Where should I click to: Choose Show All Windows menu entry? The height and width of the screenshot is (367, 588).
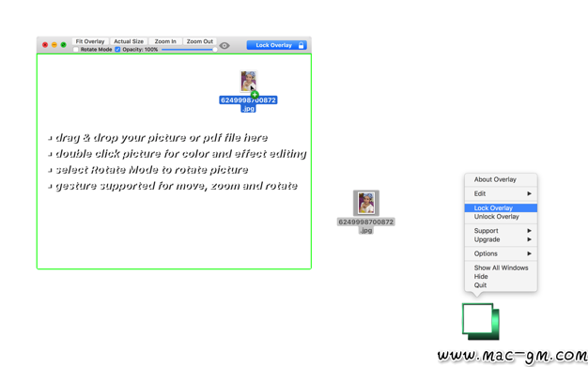(501, 268)
